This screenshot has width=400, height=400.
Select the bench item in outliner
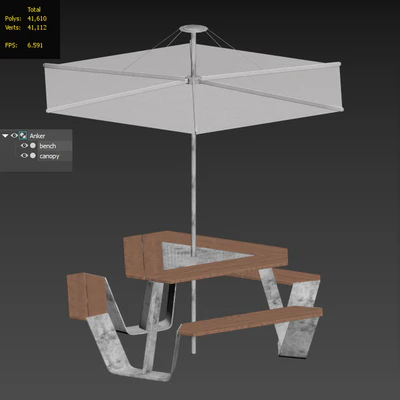coord(48,146)
